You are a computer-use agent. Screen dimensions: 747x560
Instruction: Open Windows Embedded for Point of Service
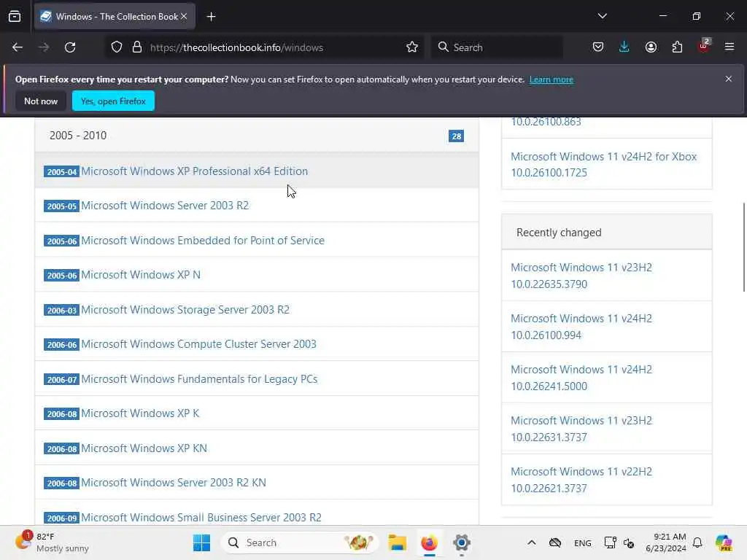[203, 241]
